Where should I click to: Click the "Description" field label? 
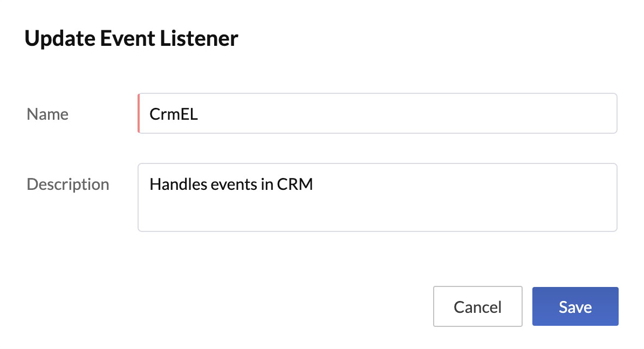(x=68, y=184)
